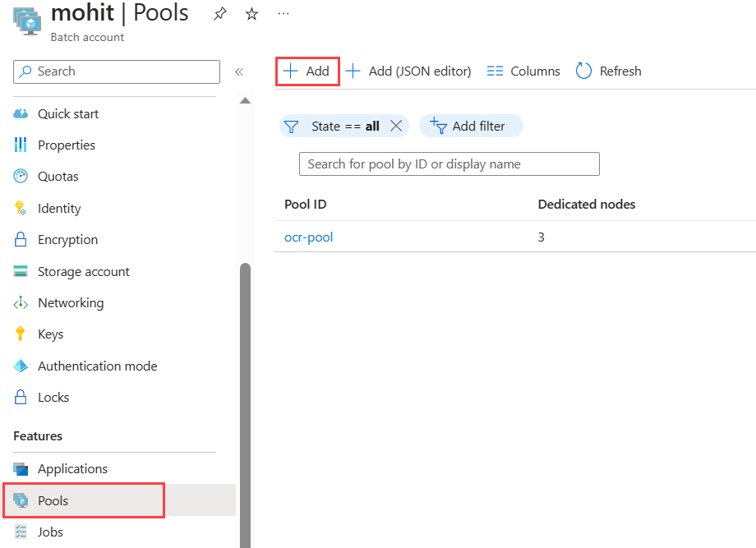
Task: Select the Keys blade icon
Action: coord(21,334)
